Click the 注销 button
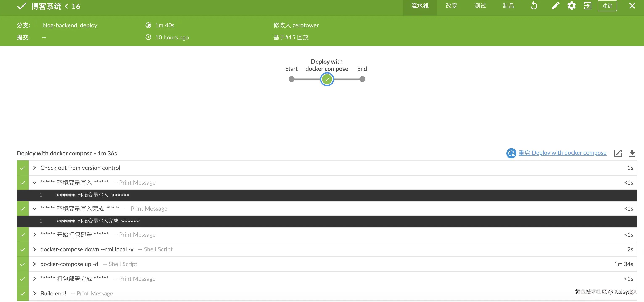 (607, 6)
